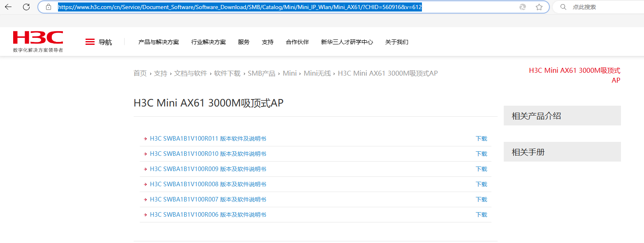Open the 服务 menu item
The image size is (644, 243).
point(243,42)
